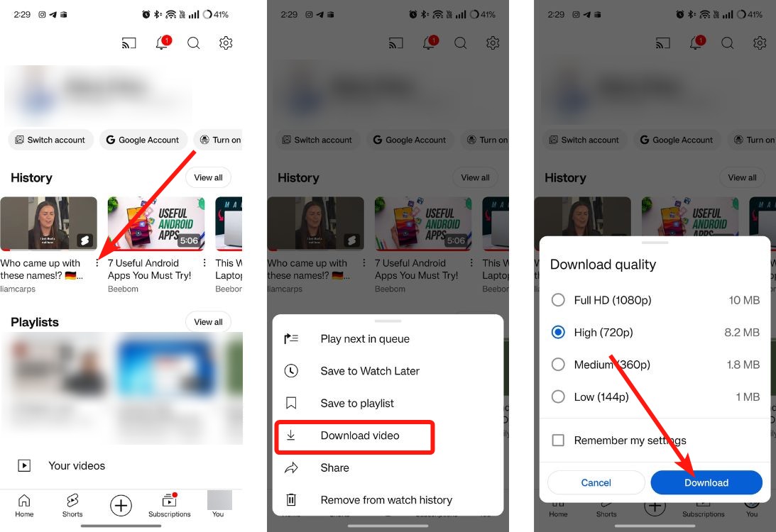Choose Low (144p) download quality
Screen dimensions: 776x532
coord(558,397)
